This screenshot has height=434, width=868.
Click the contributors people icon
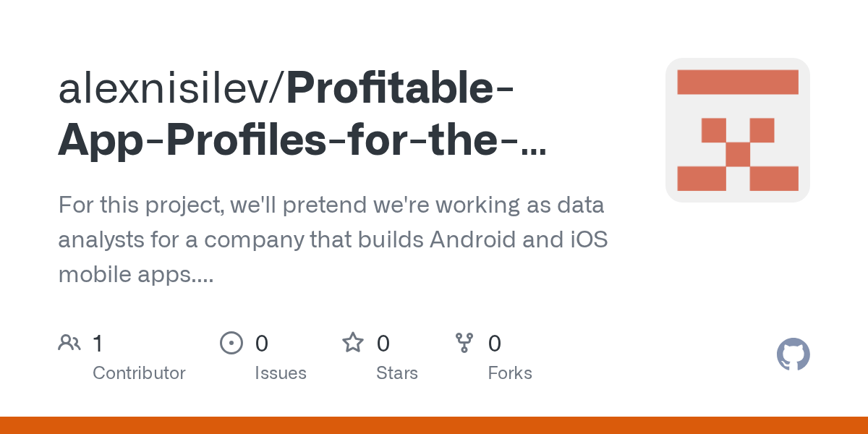click(69, 342)
